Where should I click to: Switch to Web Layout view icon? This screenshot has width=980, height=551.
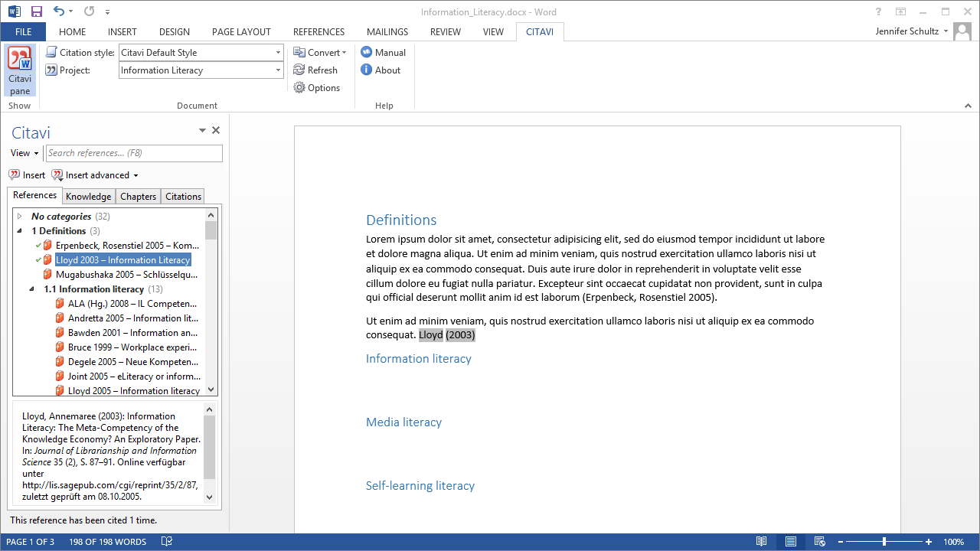pyautogui.click(x=819, y=542)
